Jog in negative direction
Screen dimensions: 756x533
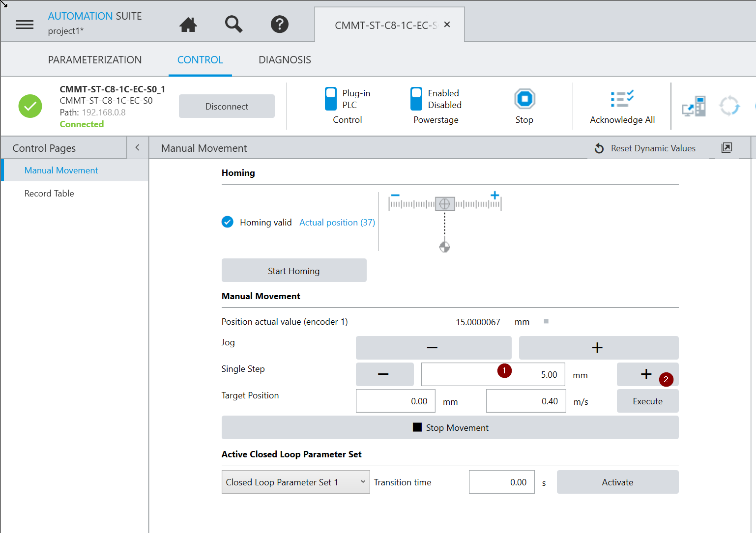(433, 348)
